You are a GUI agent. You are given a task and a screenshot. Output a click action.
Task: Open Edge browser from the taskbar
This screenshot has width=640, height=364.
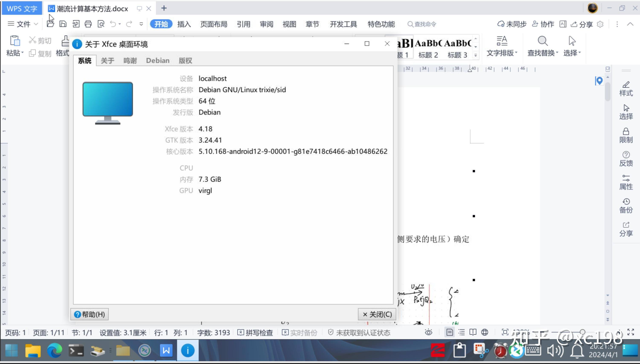pos(55,351)
